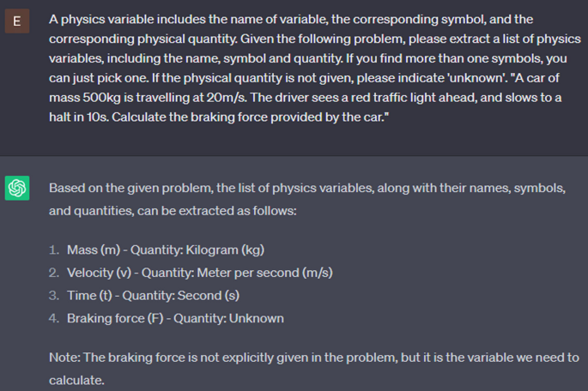Click the 'Meter per second (m/s)' text
The width and height of the screenshot is (588, 391).
(264, 273)
